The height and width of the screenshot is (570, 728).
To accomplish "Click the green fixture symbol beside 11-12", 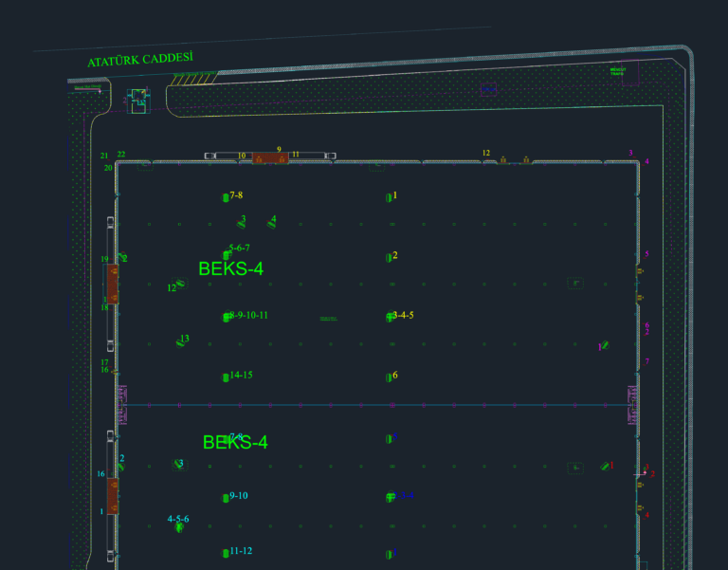I will (x=226, y=553).
